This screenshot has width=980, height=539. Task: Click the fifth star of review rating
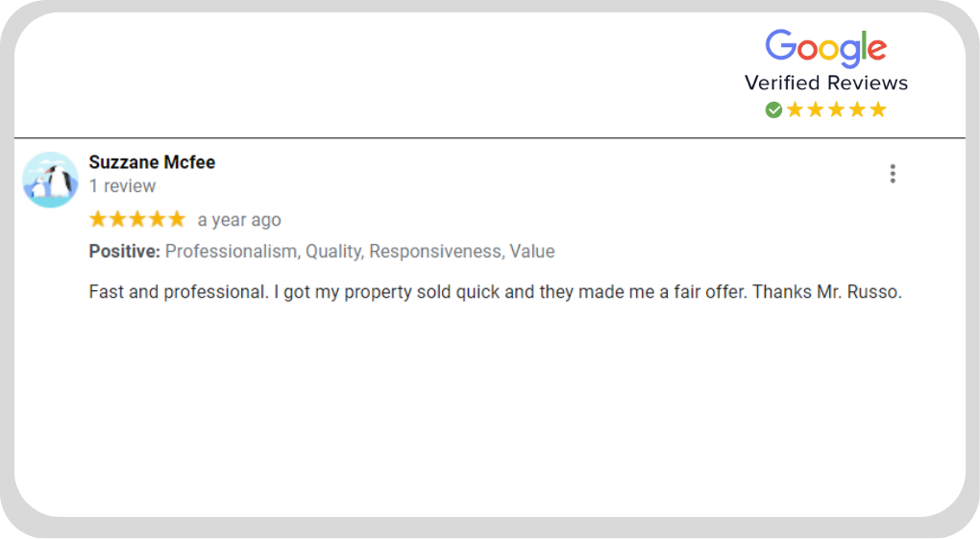(177, 219)
